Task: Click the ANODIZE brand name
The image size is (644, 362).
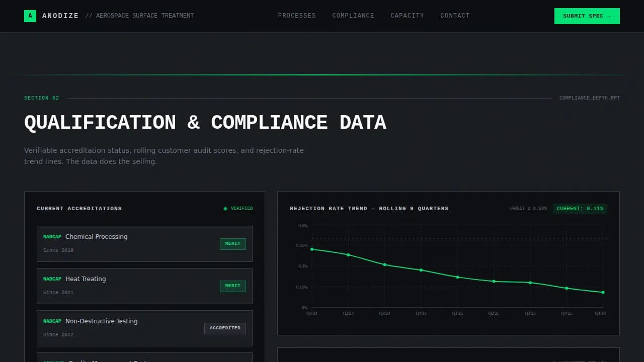Action: coord(60,16)
